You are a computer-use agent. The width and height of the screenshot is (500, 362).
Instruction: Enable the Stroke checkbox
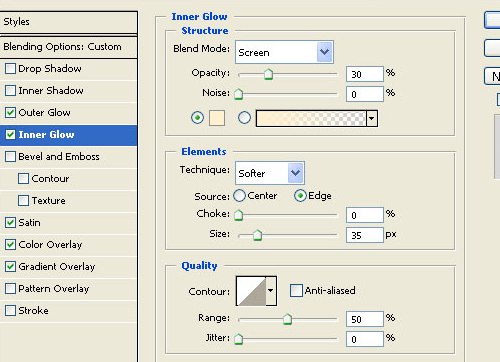pyautogui.click(x=10, y=311)
